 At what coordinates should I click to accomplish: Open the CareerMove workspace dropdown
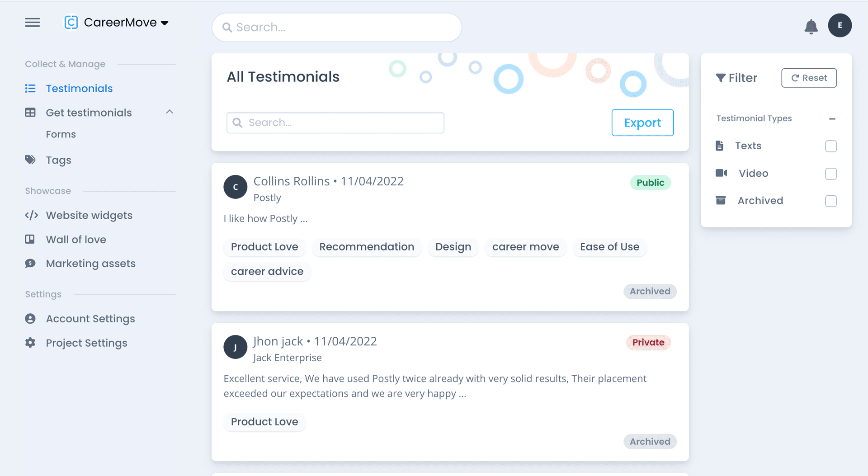(x=165, y=22)
